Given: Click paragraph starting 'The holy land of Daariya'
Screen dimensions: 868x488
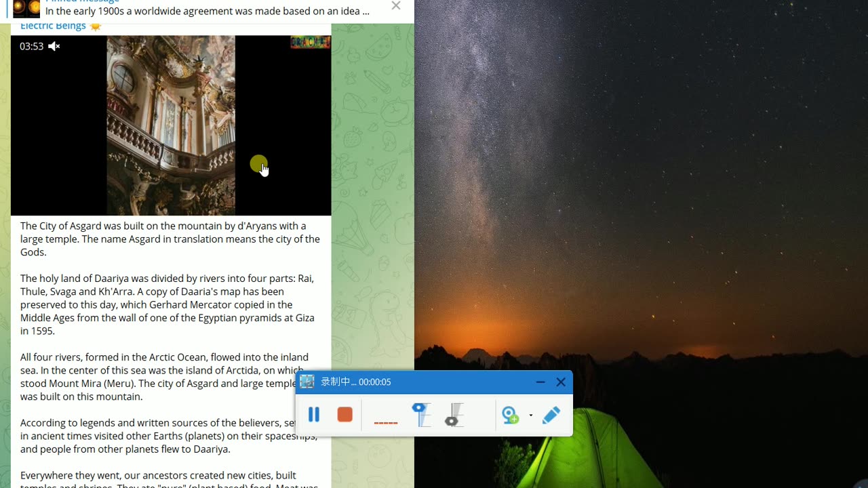Looking at the screenshot, I should 167,304.
